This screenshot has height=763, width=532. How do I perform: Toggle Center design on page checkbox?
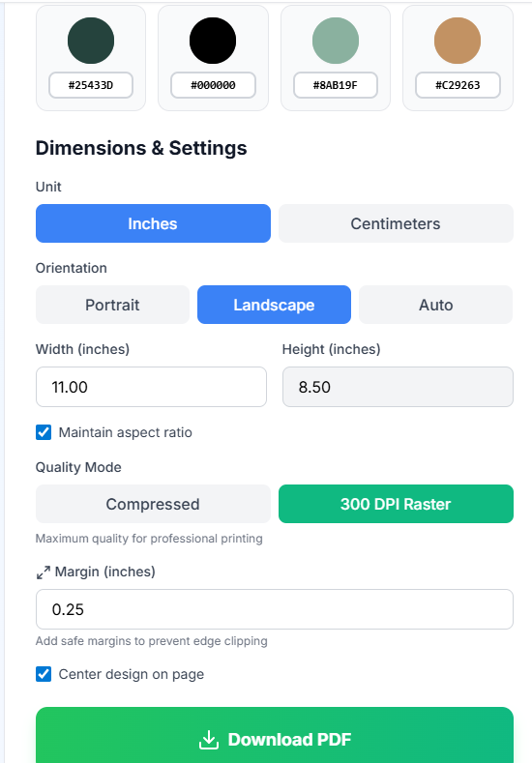tap(44, 674)
